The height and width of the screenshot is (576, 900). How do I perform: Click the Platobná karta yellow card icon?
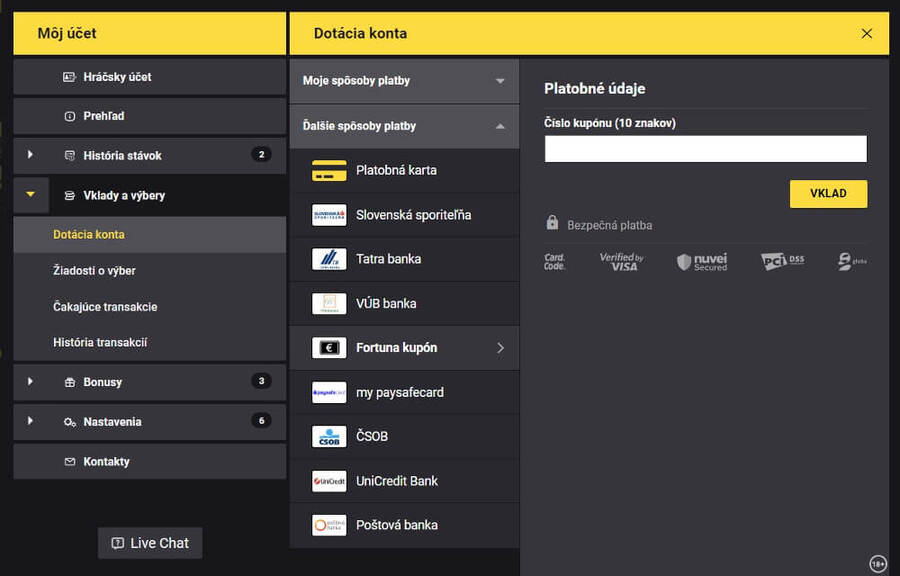click(329, 170)
